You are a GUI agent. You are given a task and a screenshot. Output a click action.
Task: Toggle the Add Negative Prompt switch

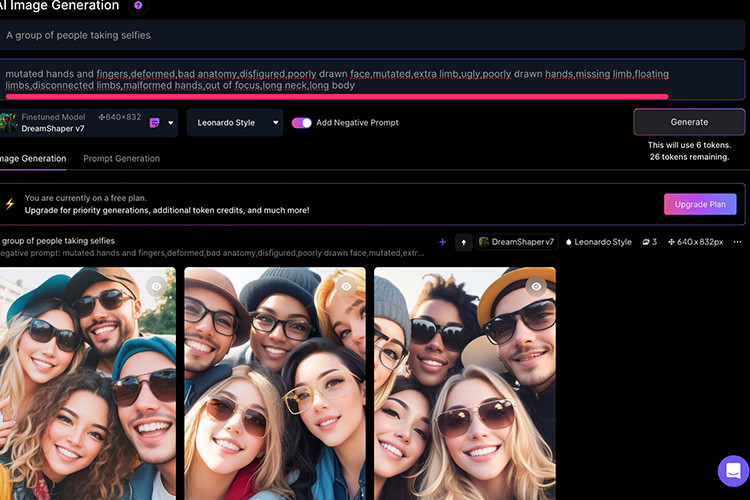pos(302,123)
